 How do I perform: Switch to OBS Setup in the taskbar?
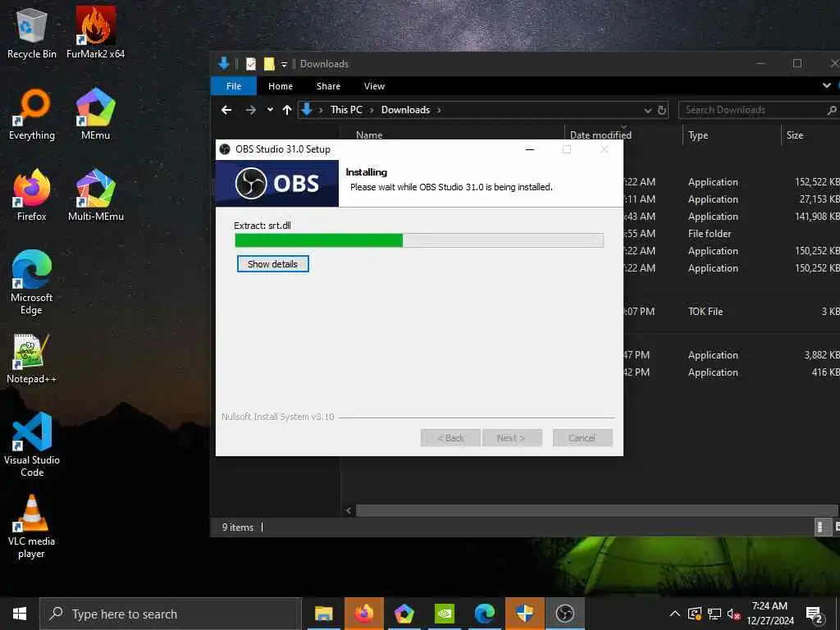point(564,614)
